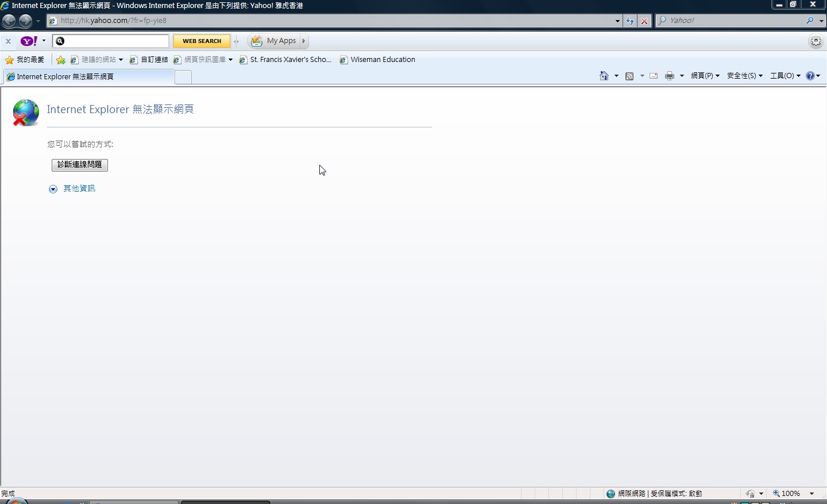
Task: Click the 完成 status text
Action: pyautogui.click(x=8, y=494)
